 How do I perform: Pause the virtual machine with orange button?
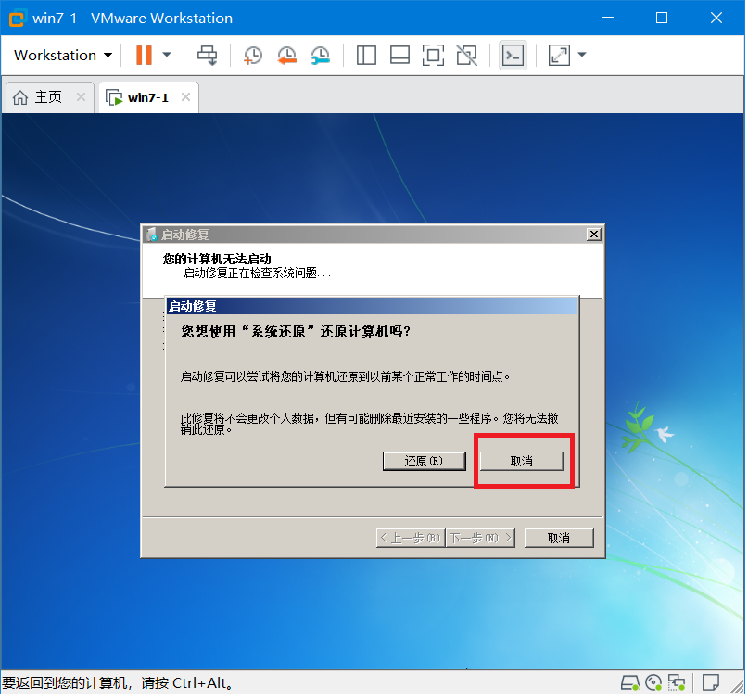(144, 56)
